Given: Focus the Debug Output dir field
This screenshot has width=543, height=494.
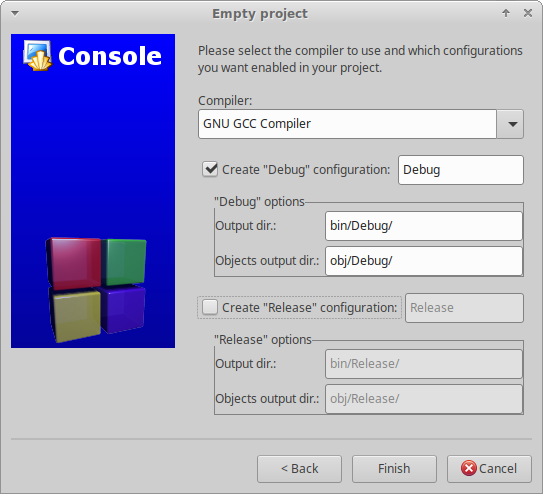Looking at the screenshot, I should pos(424,226).
